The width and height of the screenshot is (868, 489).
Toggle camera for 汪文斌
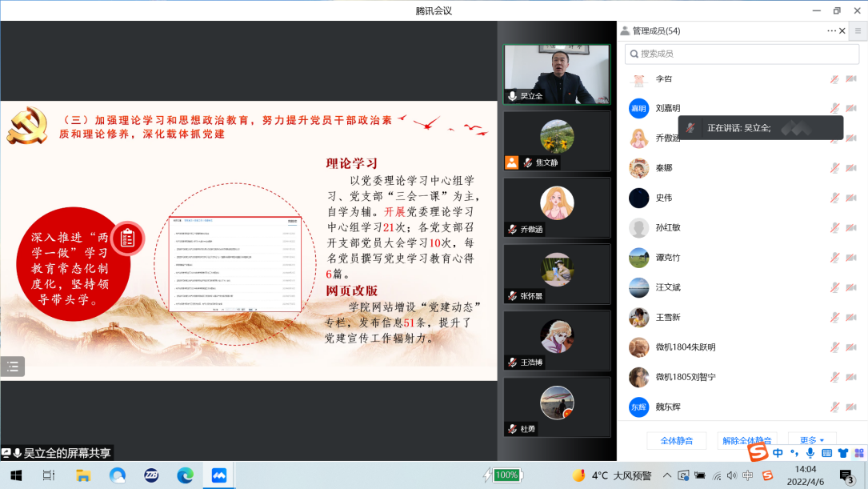(x=850, y=287)
